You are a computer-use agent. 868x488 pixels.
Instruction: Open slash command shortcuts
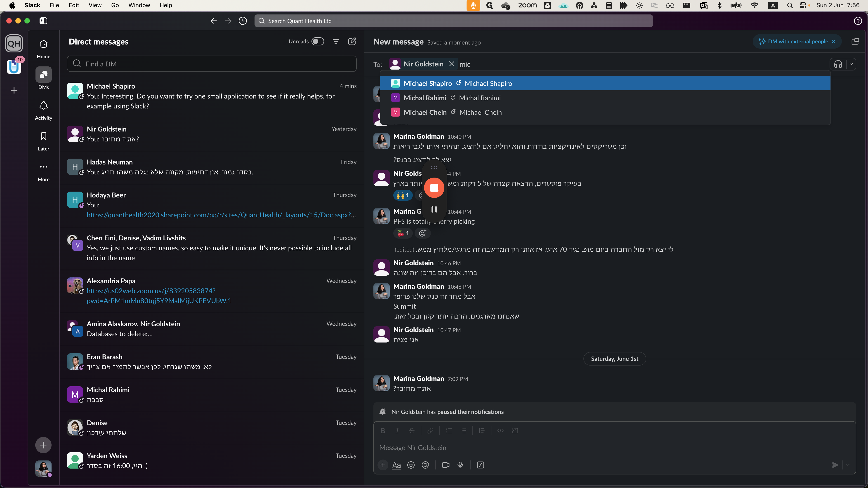click(x=481, y=465)
